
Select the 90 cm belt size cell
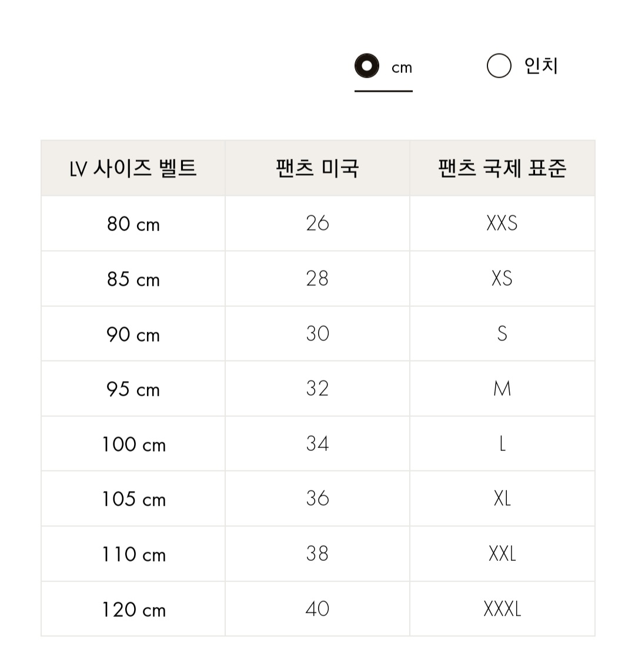tap(133, 334)
